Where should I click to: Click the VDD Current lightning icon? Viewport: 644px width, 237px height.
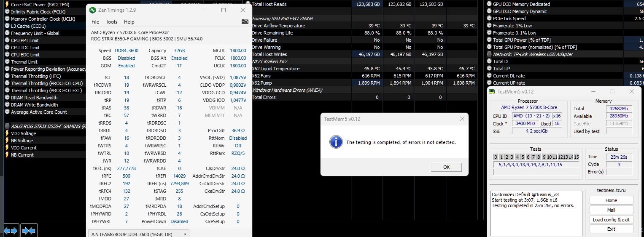point(7,148)
